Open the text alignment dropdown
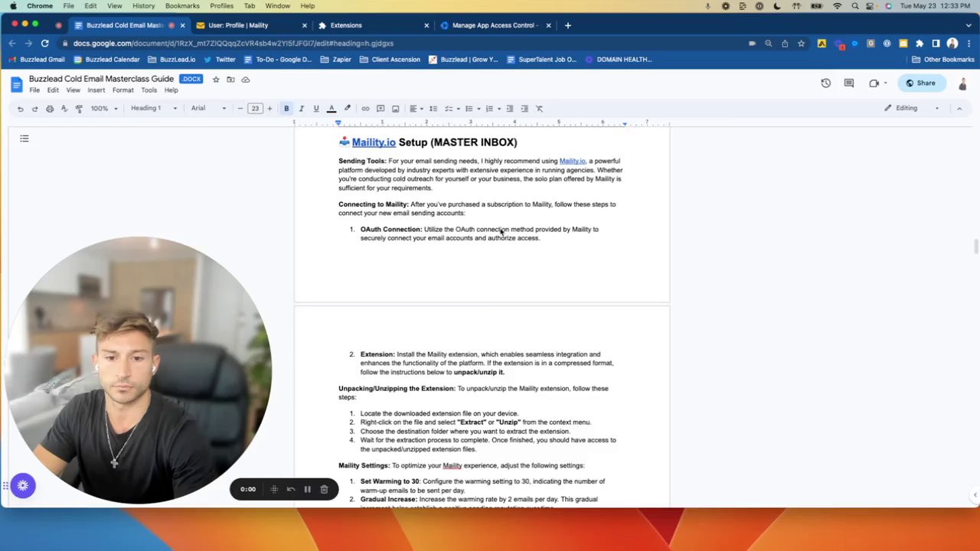Image resolution: width=980 pixels, height=551 pixels. point(416,109)
